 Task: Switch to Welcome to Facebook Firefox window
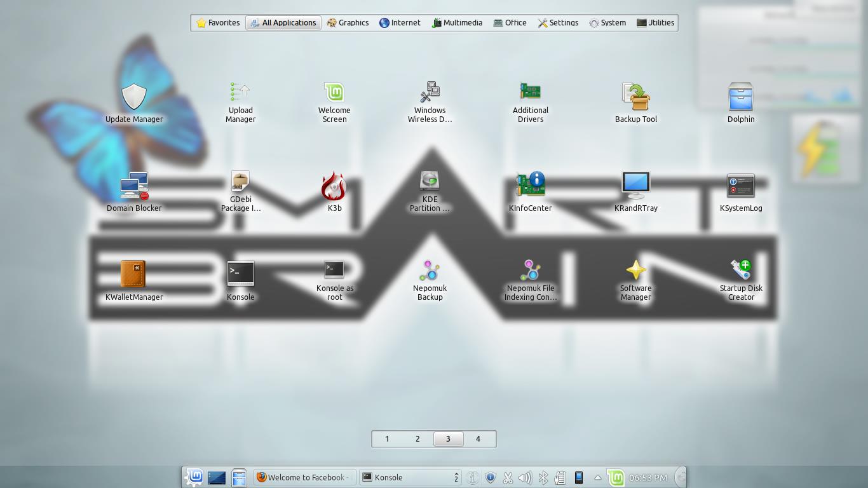point(304,477)
